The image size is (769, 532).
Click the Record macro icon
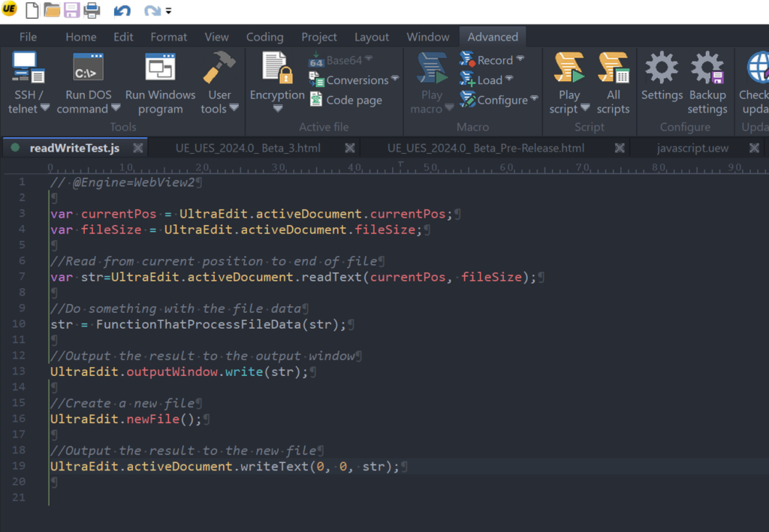tap(467, 59)
